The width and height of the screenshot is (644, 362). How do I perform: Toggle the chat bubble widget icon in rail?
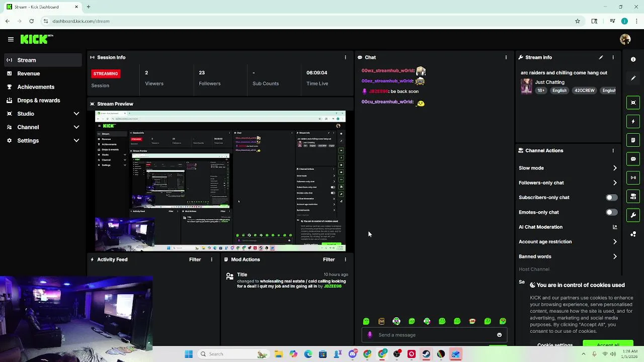point(633,159)
